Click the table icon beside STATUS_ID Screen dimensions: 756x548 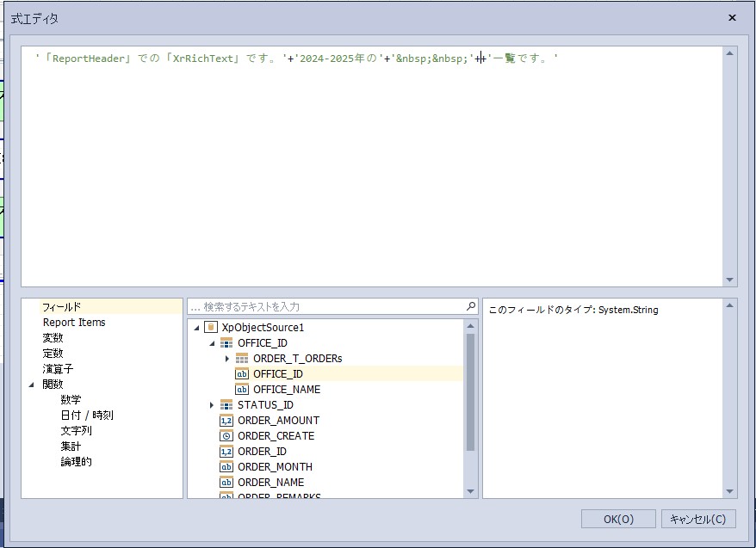click(x=226, y=404)
